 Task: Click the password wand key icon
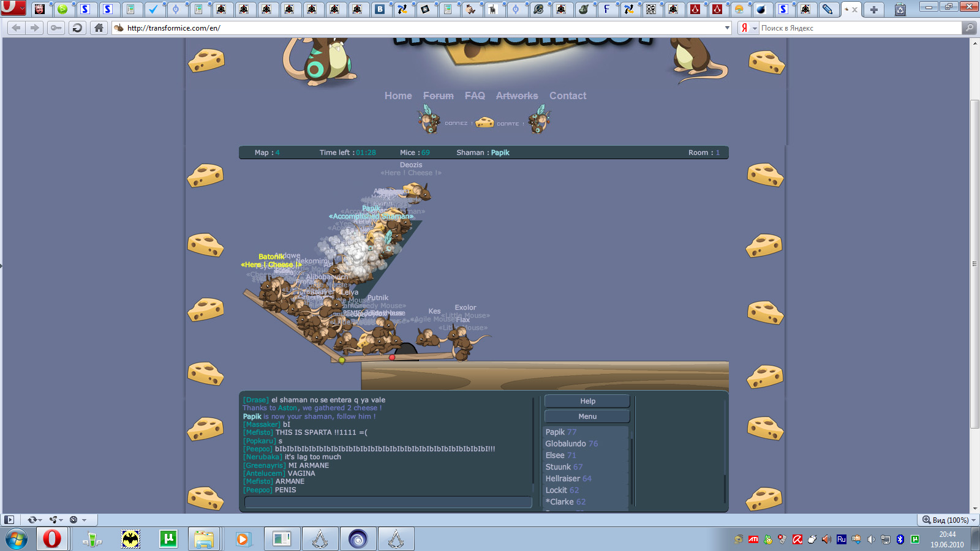pyautogui.click(x=56, y=28)
